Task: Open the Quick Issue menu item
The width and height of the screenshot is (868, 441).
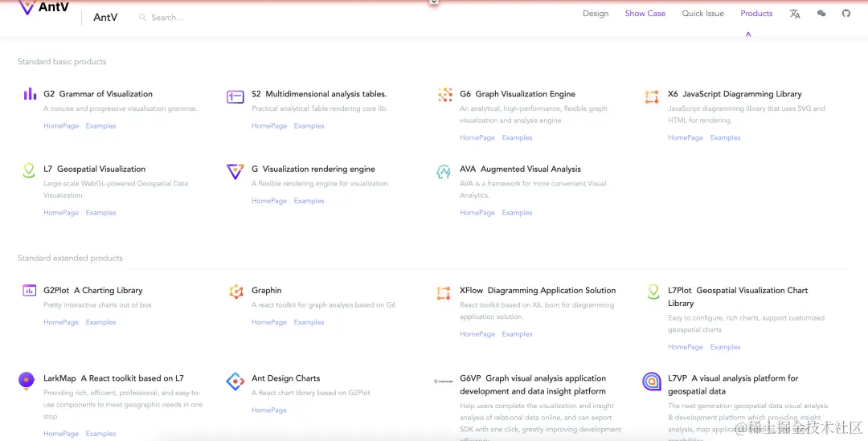Action: 703,14
